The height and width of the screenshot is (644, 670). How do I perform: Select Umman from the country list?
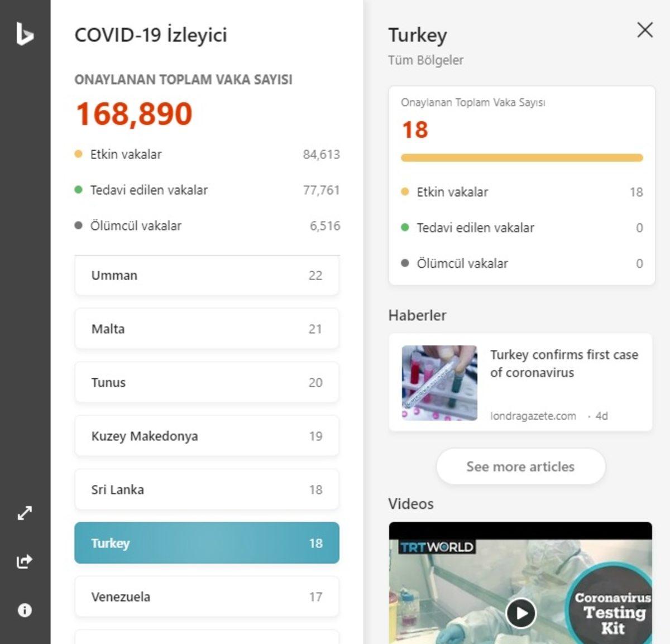coord(207,275)
